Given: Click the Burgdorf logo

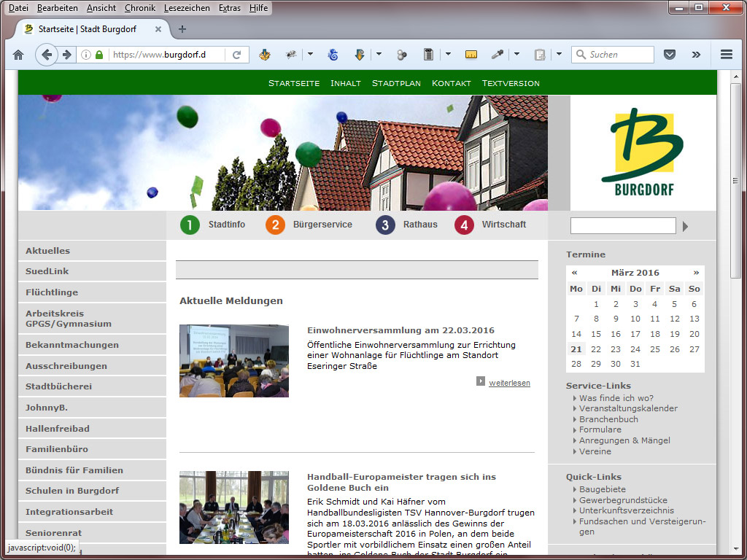Looking at the screenshot, I should pos(643,152).
